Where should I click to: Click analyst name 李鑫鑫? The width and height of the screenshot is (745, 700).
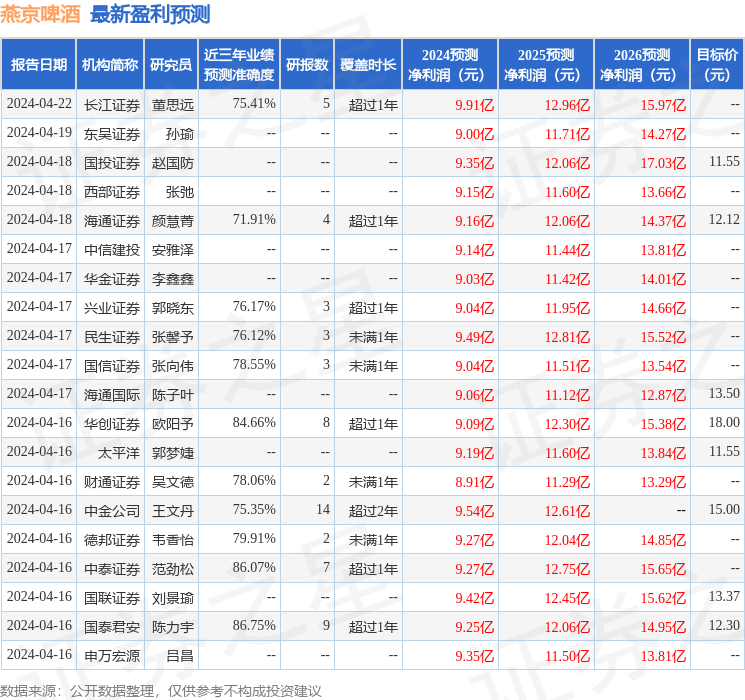[x=173, y=278]
